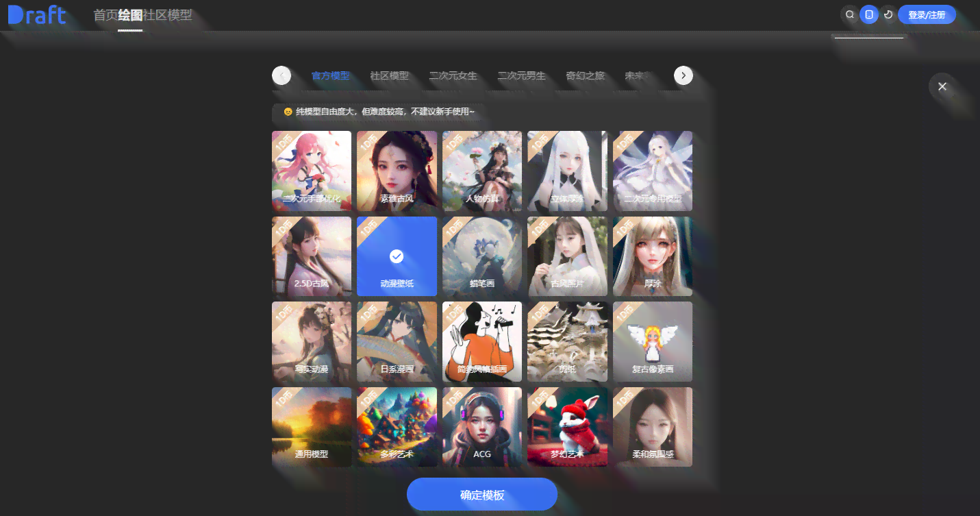Select the 官方模型 category tab
980x516 pixels.
(331, 75)
